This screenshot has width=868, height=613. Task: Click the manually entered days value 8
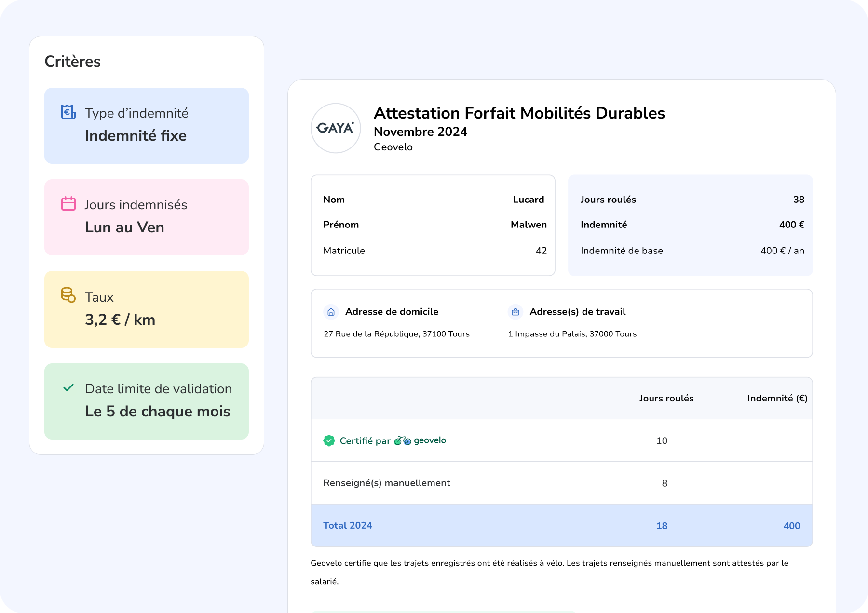pos(665,483)
